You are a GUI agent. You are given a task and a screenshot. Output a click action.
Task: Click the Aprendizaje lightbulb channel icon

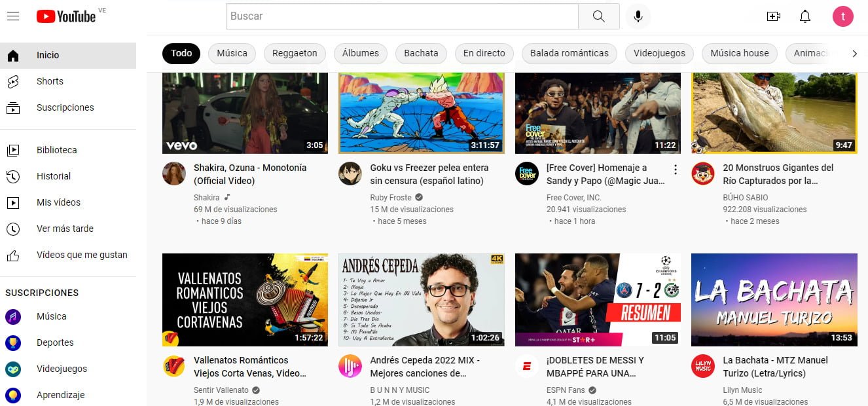pyautogui.click(x=13, y=395)
